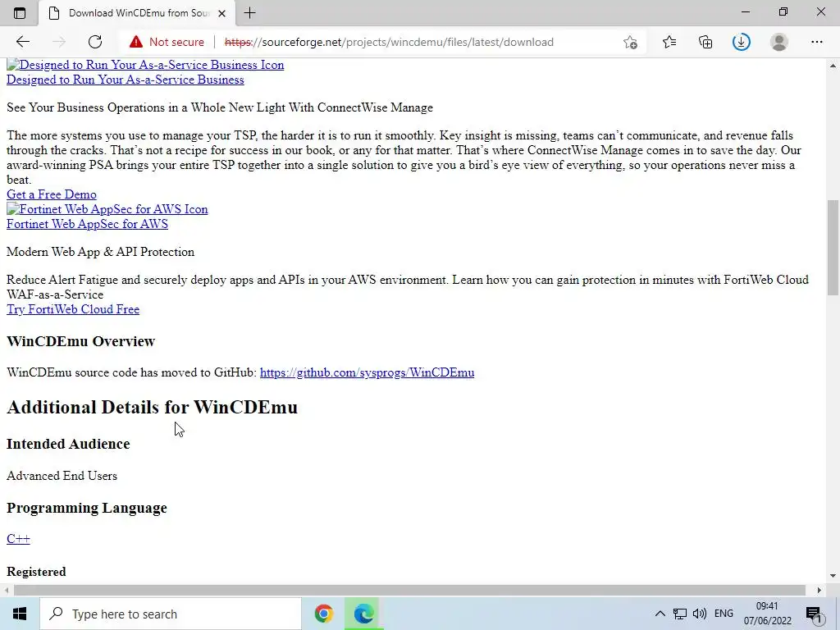This screenshot has width=840, height=630.
Task: Click the scroll left arrow
Action: point(7,590)
